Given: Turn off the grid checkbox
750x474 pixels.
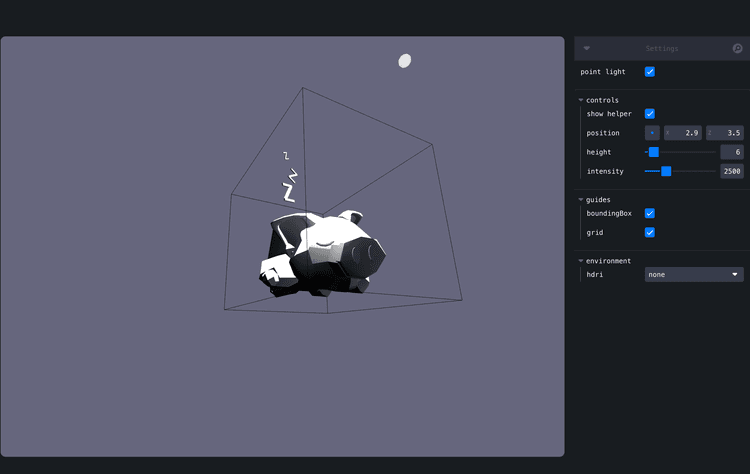Looking at the screenshot, I should click(x=650, y=232).
